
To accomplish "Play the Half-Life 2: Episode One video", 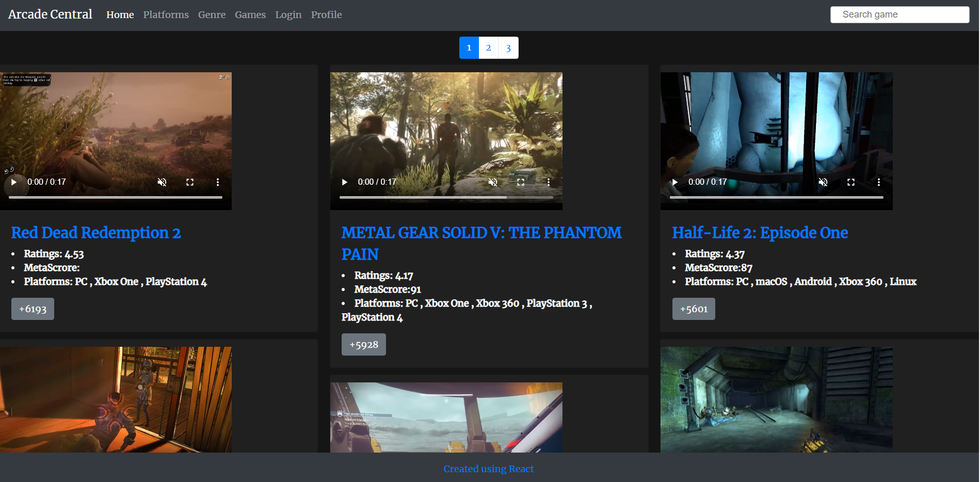I will (x=674, y=182).
